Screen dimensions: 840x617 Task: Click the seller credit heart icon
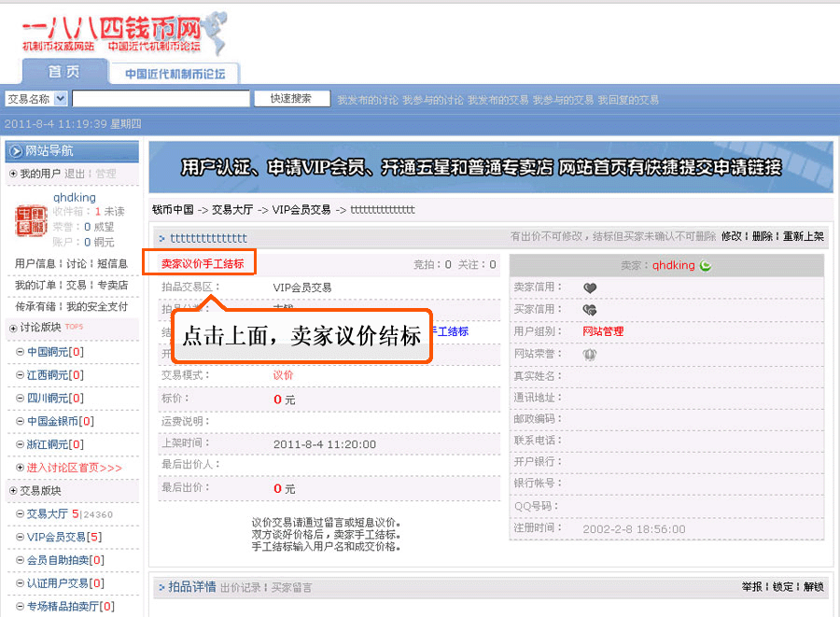(x=590, y=287)
